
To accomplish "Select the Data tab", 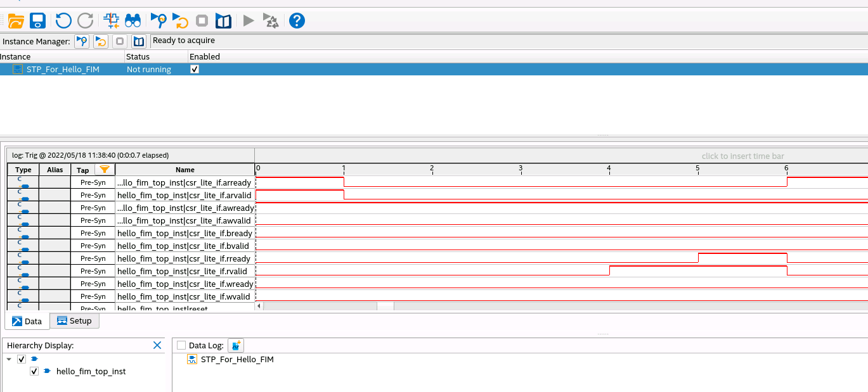I will pyautogui.click(x=27, y=322).
